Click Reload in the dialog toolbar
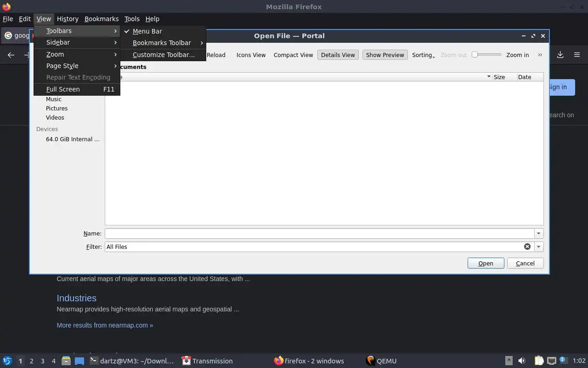The width and height of the screenshot is (588, 368). [x=216, y=55]
